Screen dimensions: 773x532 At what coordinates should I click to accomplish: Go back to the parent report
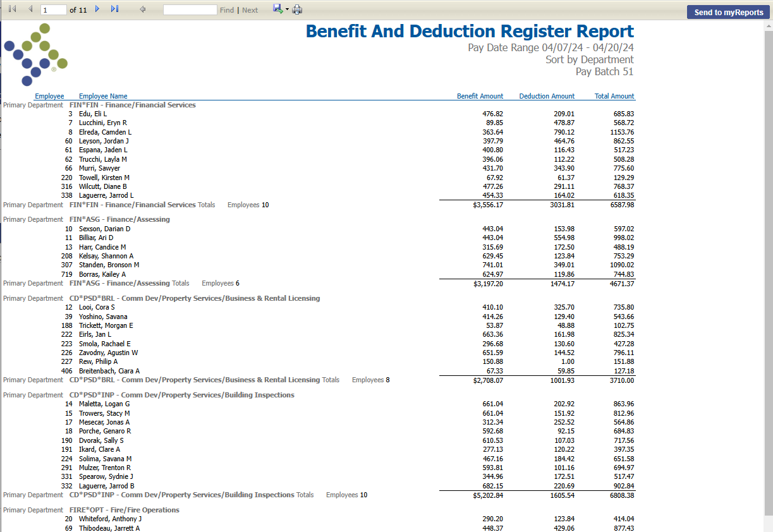(x=143, y=9)
